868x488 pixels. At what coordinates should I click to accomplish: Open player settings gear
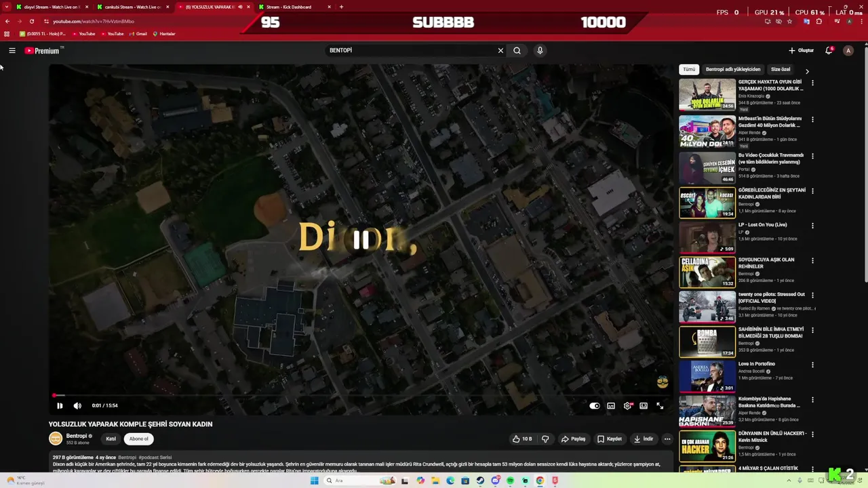627,405
